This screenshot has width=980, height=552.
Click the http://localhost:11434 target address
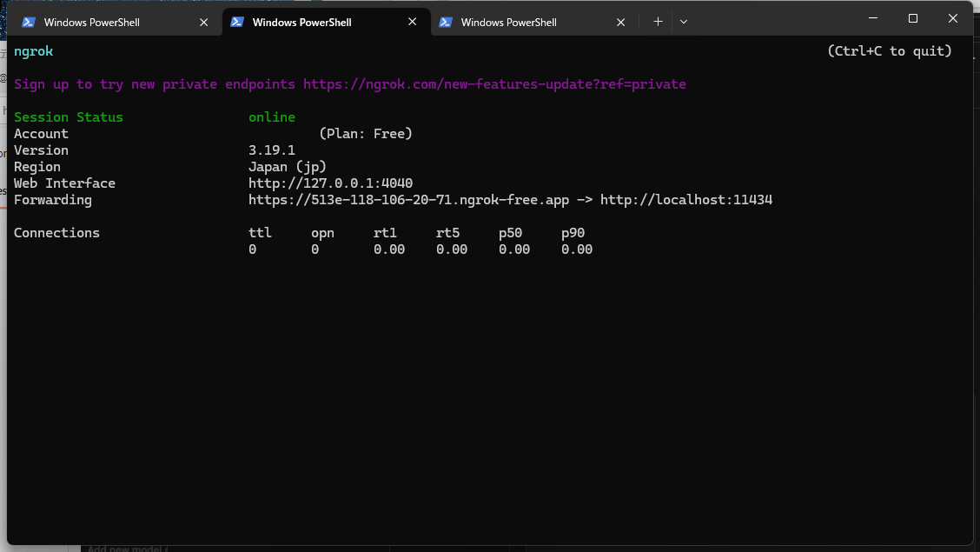click(686, 200)
